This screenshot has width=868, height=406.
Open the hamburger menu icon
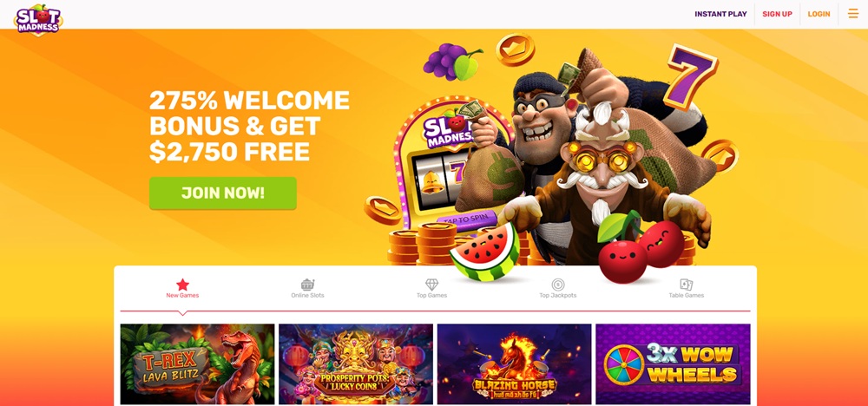853,13
